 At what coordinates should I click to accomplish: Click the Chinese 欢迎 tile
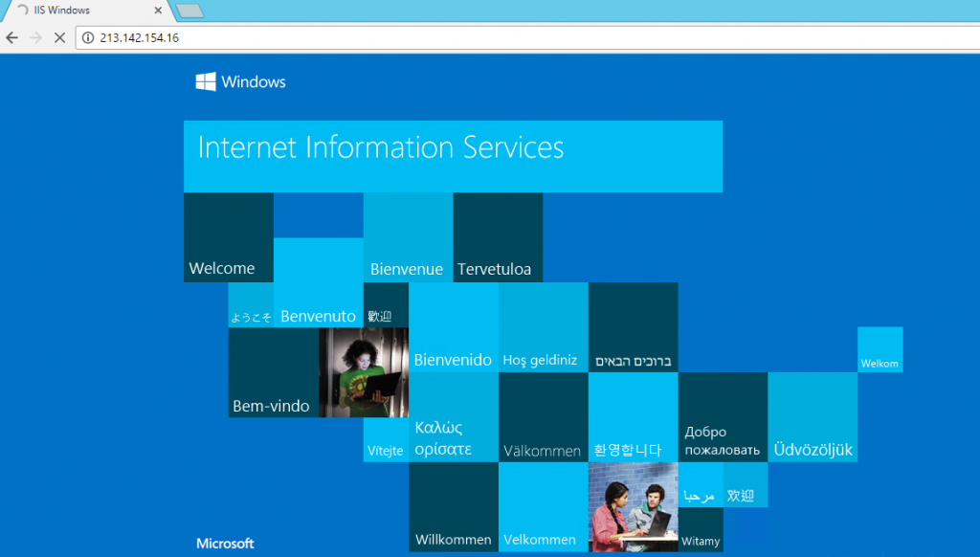(746, 484)
